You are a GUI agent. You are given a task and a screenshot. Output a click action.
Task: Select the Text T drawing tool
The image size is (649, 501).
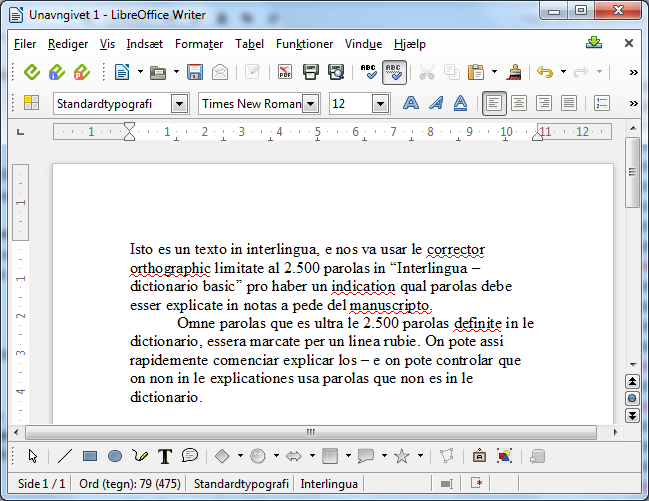point(165,456)
